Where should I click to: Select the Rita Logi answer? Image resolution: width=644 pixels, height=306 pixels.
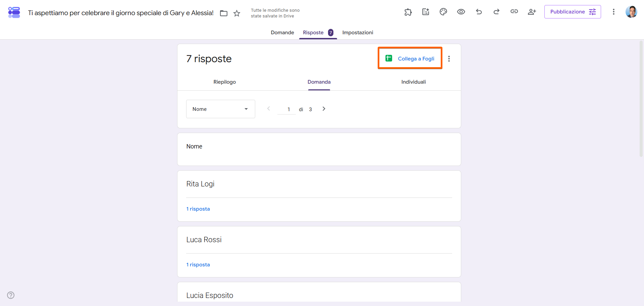pos(201,184)
